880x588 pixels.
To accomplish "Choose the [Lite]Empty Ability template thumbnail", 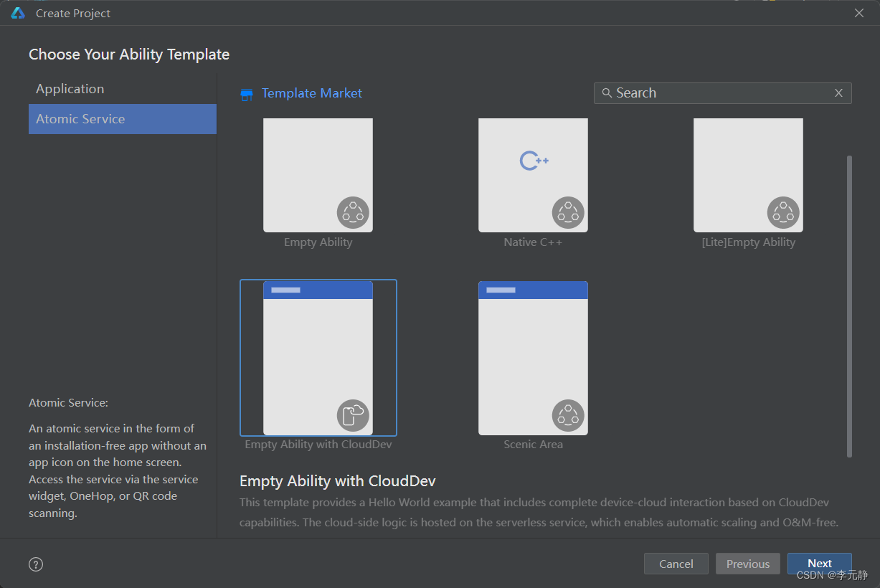I will pyautogui.click(x=748, y=175).
